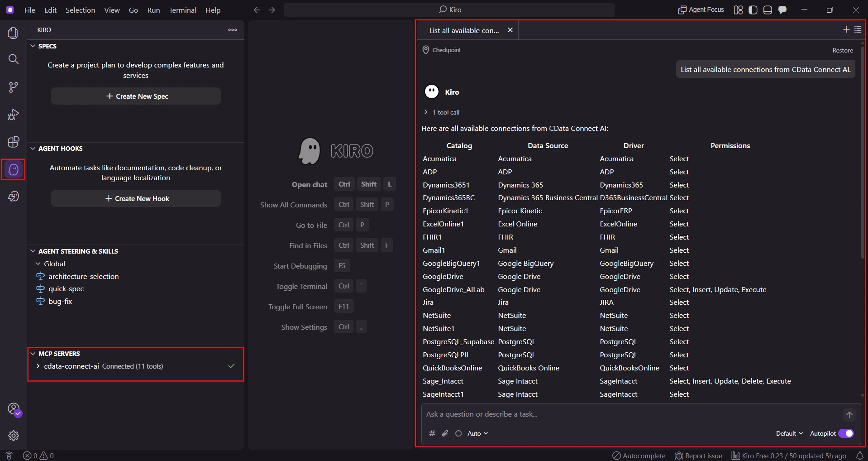Click Create New Hook button

[136, 198]
